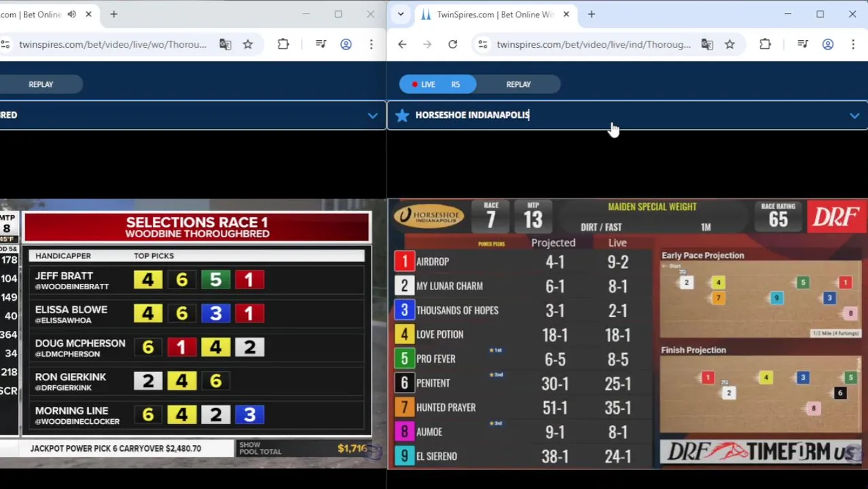Close the TwinSpires.com tab in right window
868x489 pixels.
(566, 14)
